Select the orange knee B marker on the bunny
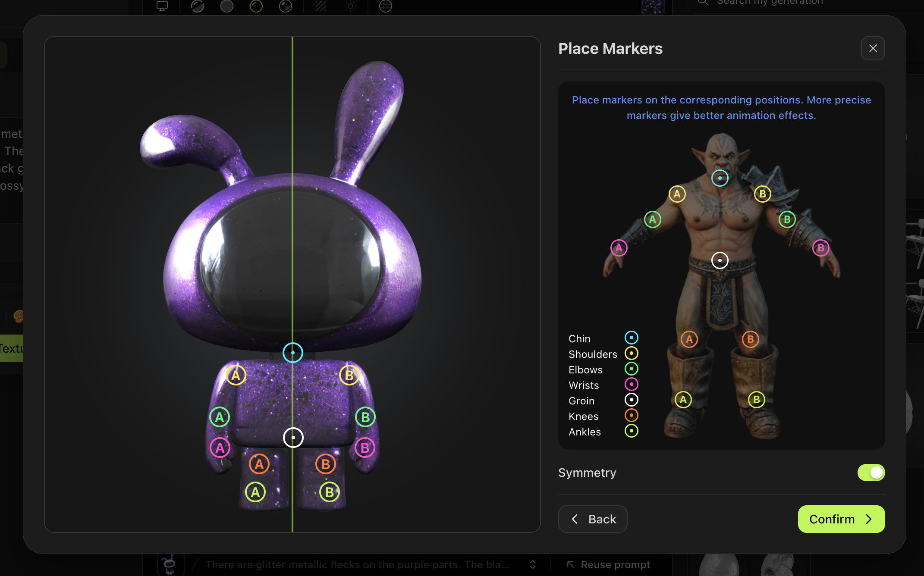 tap(326, 464)
